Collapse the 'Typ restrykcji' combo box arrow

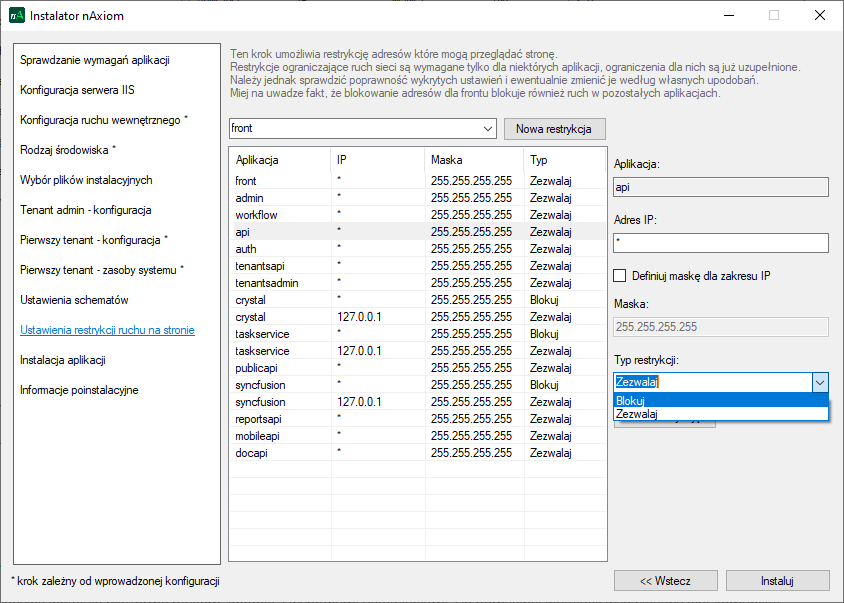(x=820, y=382)
